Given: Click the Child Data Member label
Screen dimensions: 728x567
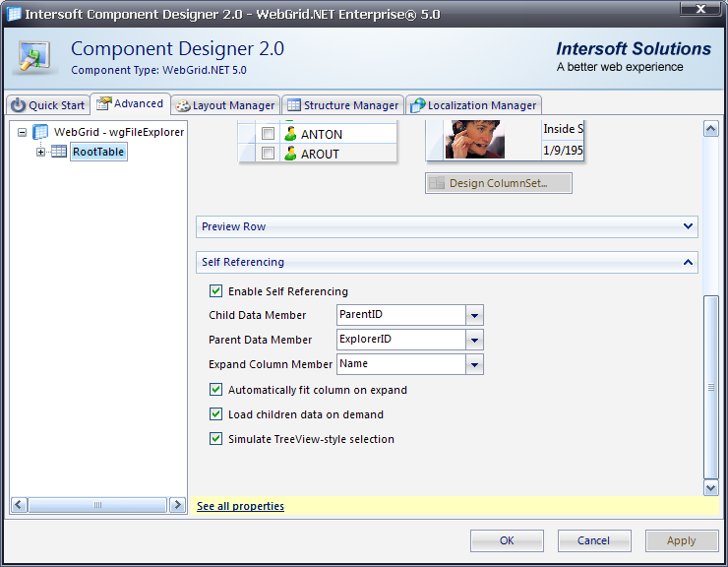Looking at the screenshot, I should pyautogui.click(x=257, y=315).
